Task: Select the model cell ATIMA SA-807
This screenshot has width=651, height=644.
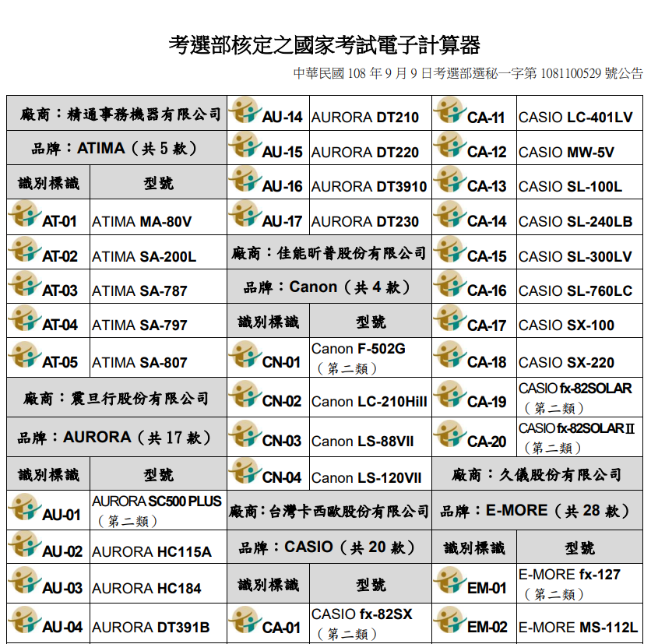Action: tap(158, 358)
